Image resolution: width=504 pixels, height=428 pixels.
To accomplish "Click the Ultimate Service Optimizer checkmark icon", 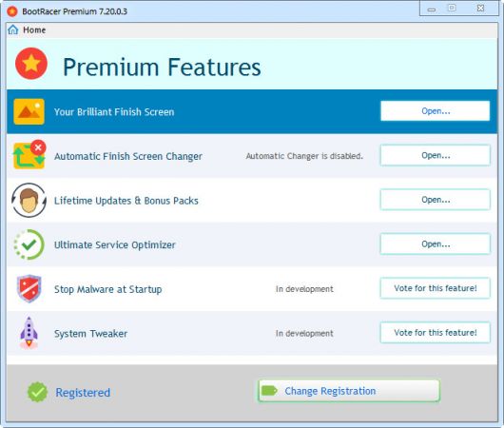I will pos(29,244).
